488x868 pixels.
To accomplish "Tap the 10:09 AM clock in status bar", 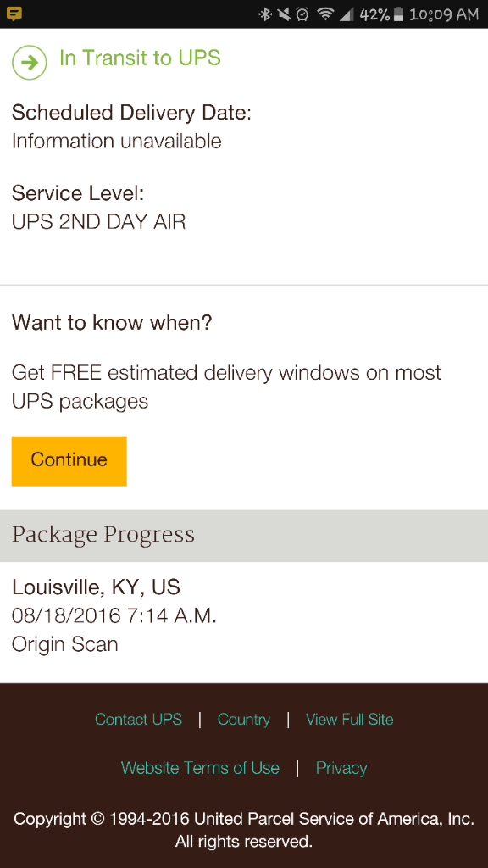I will click(x=444, y=14).
